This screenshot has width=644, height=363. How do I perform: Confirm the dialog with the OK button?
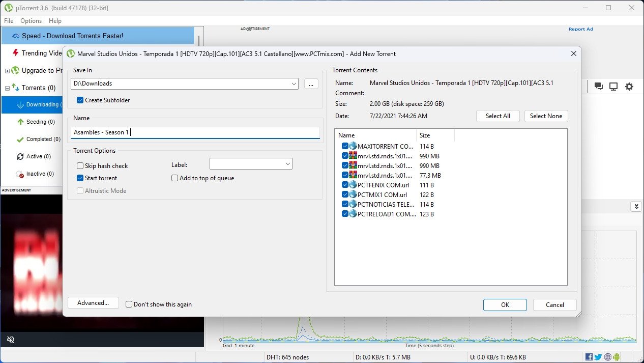click(505, 305)
